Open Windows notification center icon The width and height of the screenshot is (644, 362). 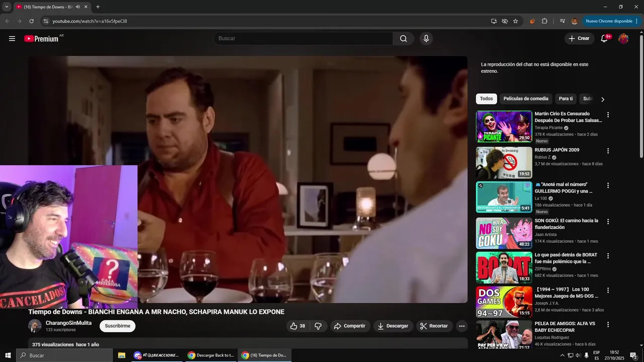pyautogui.click(x=633, y=355)
